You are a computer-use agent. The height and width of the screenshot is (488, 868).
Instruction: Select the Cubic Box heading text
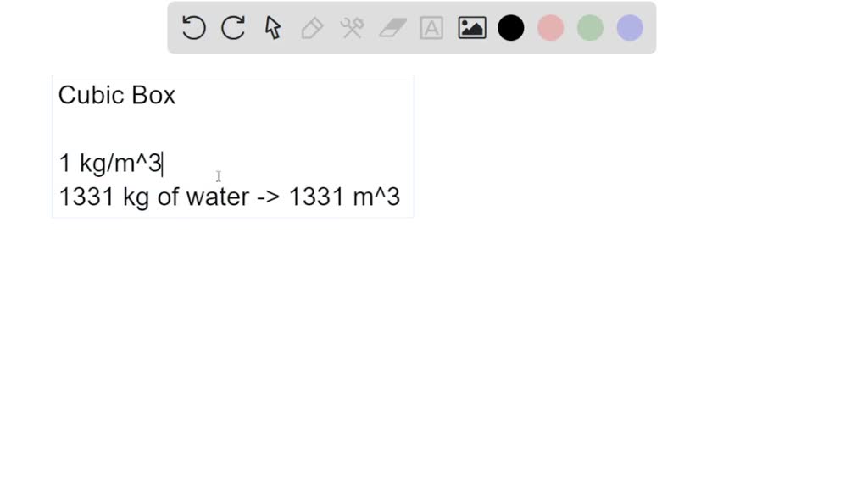click(x=116, y=96)
